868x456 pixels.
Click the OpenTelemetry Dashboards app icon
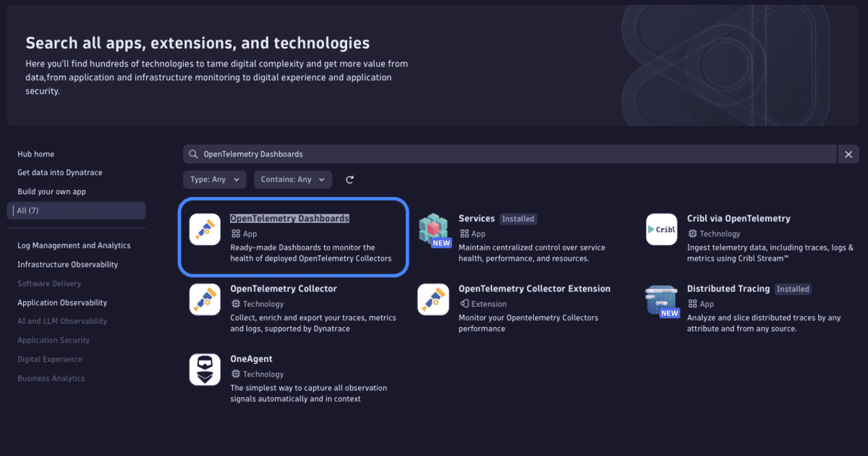205,228
